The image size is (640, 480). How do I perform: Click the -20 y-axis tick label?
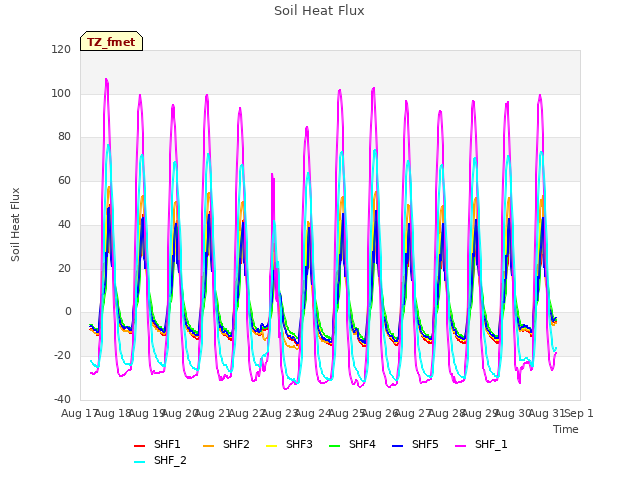[x=62, y=356]
